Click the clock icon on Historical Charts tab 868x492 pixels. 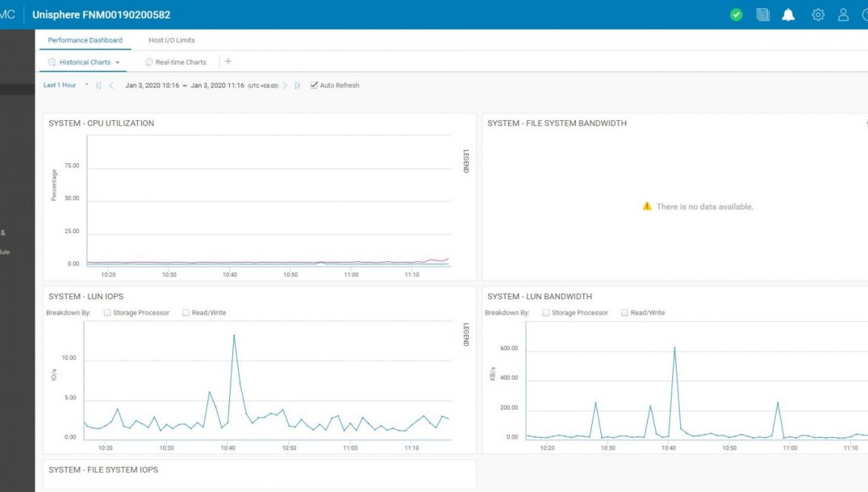pyautogui.click(x=52, y=62)
